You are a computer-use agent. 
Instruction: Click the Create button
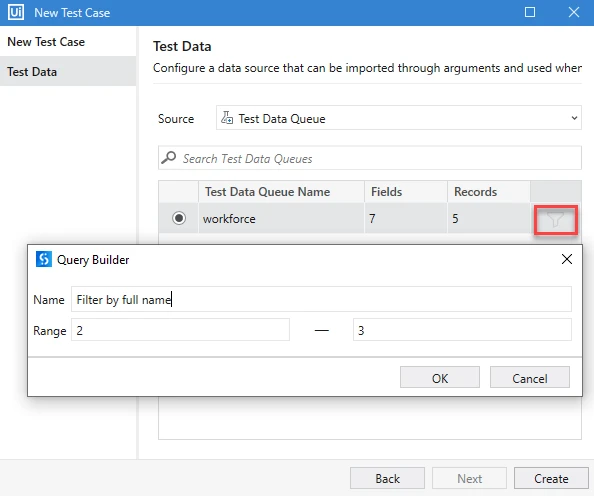[x=551, y=478]
